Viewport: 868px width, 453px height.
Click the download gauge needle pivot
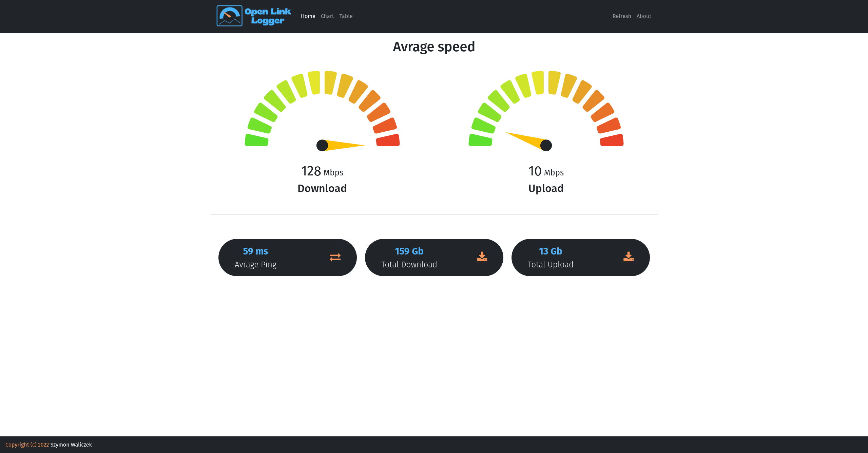(x=322, y=145)
